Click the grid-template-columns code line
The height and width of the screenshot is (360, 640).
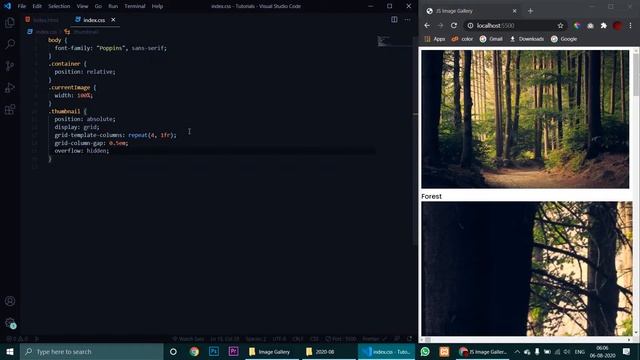(x=115, y=135)
